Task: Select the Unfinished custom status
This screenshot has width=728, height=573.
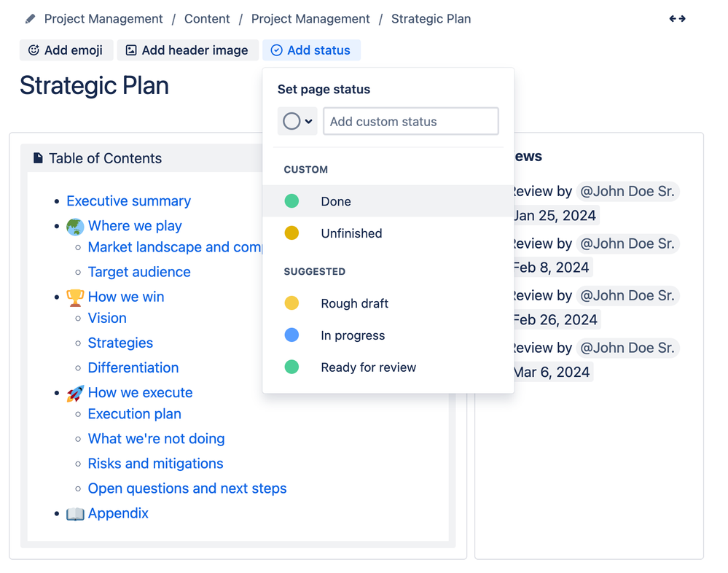Action: 388,233
